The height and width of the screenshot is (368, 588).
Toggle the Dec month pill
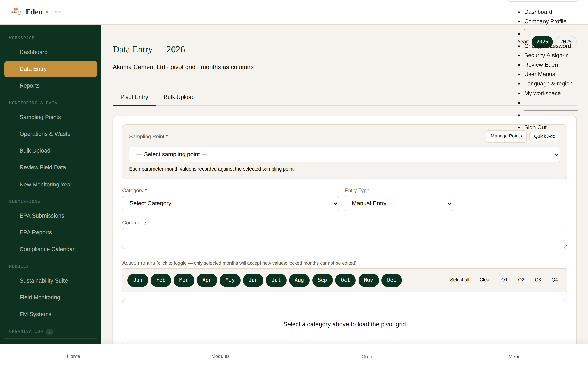pos(391,280)
